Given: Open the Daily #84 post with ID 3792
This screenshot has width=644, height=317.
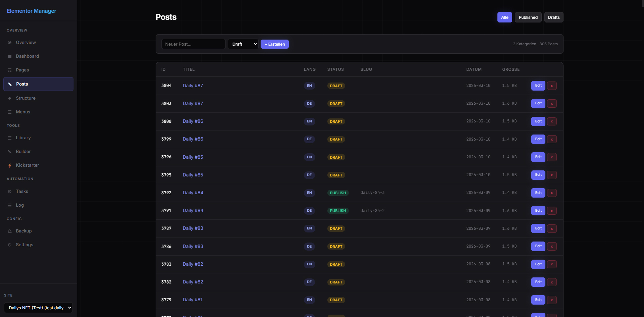Looking at the screenshot, I should pos(193,193).
